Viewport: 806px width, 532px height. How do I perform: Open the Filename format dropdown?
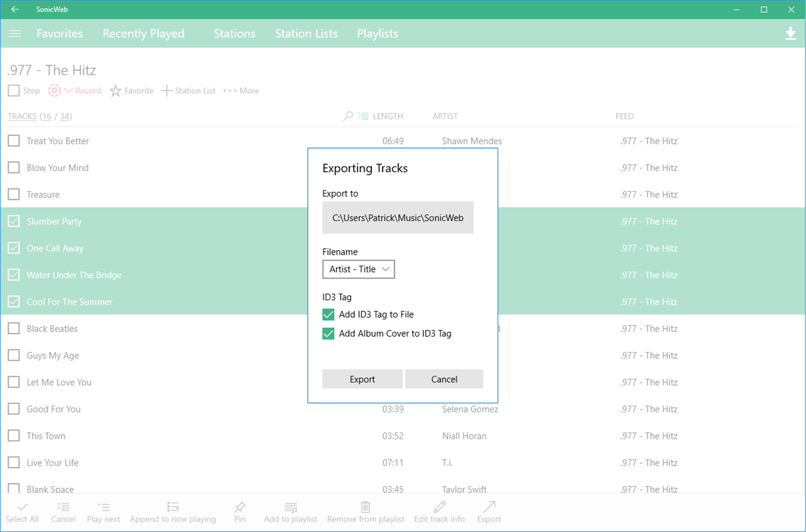click(358, 269)
